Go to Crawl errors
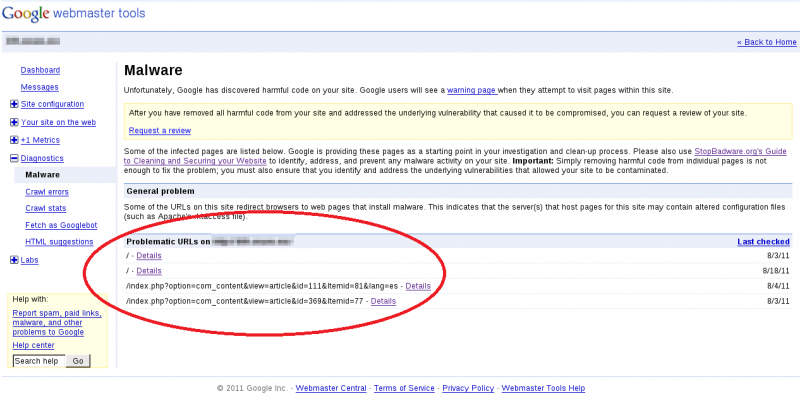 click(x=47, y=192)
